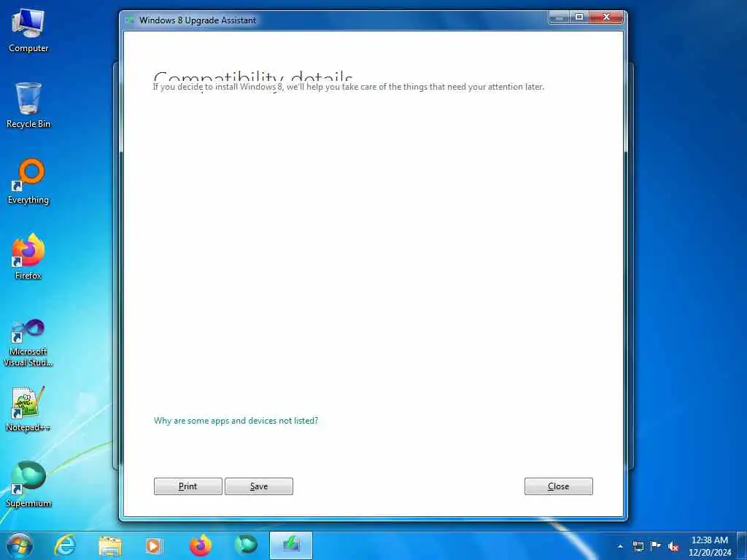Close window via title bar X
Image resolution: width=747 pixels, height=560 pixels.
606,17
